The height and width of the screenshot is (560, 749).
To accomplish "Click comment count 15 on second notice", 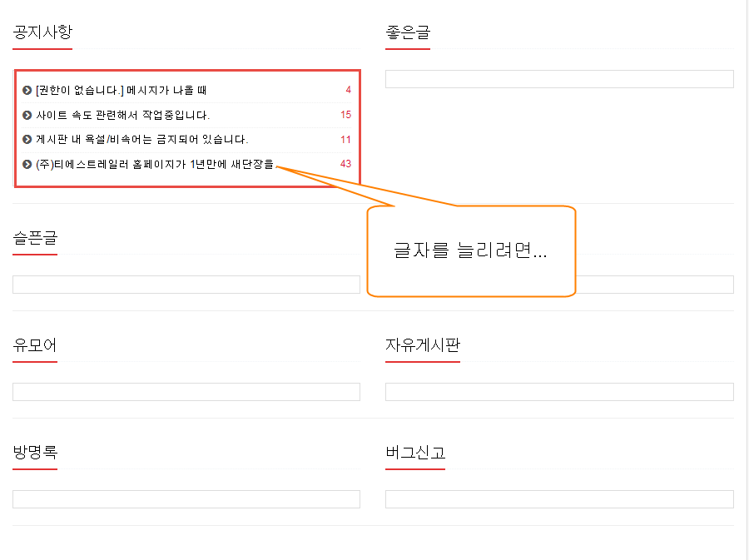I will tap(346, 115).
